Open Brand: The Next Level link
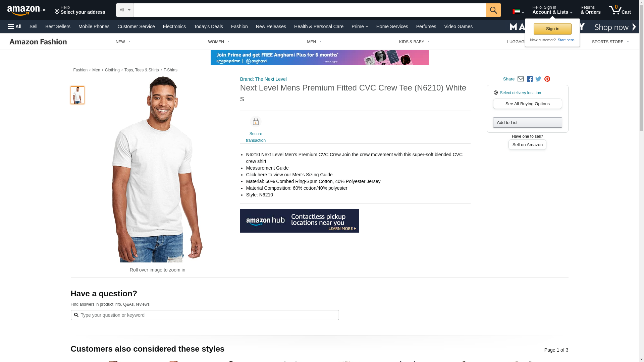The width and height of the screenshot is (644, 362). pos(263,79)
